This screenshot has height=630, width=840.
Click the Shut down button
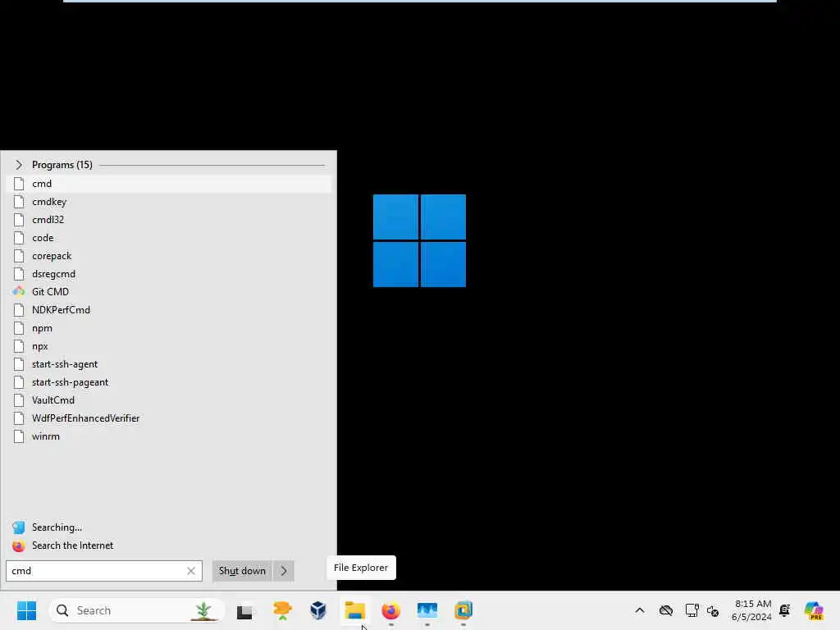click(242, 571)
